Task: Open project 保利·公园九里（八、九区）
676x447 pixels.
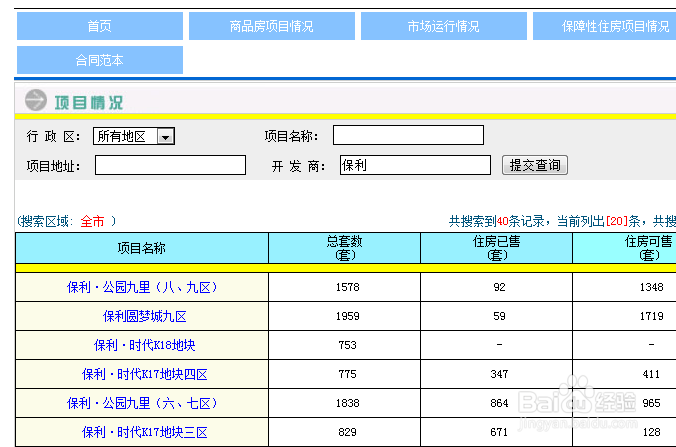Action: point(142,287)
